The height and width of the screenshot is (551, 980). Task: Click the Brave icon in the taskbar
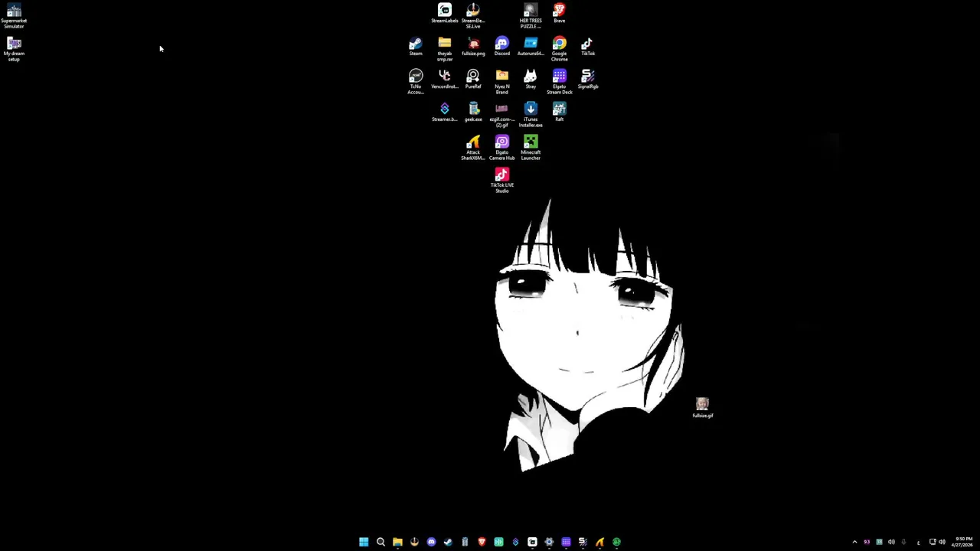point(482,542)
